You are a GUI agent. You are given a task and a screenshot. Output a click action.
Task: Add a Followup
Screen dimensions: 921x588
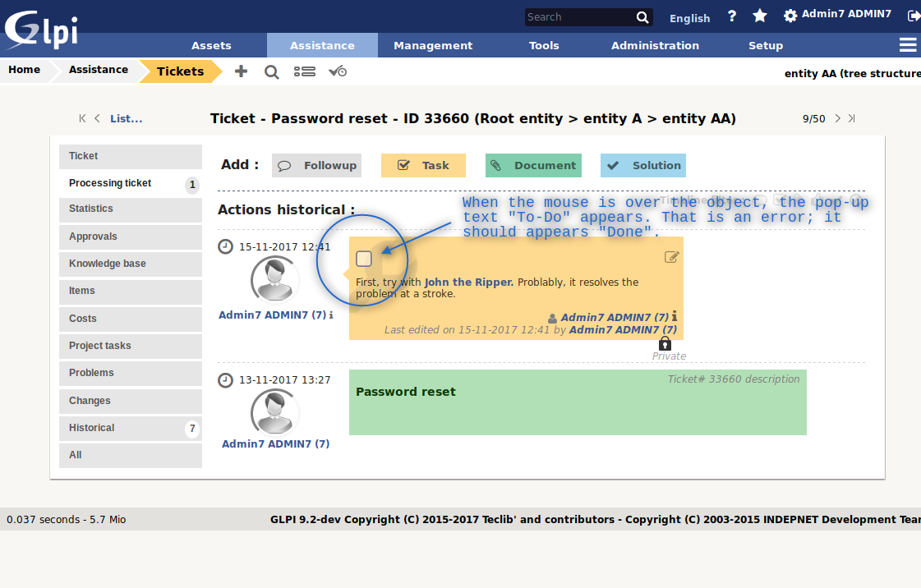pyautogui.click(x=316, y=166)
